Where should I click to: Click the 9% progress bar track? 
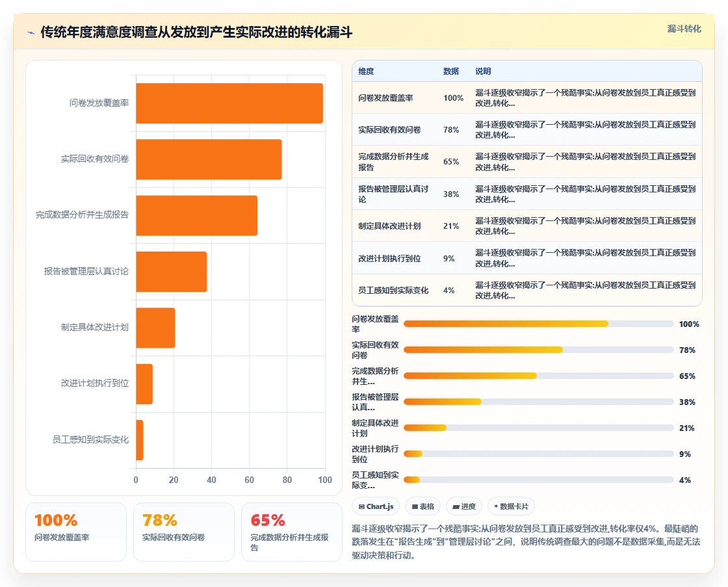(539, 454)
